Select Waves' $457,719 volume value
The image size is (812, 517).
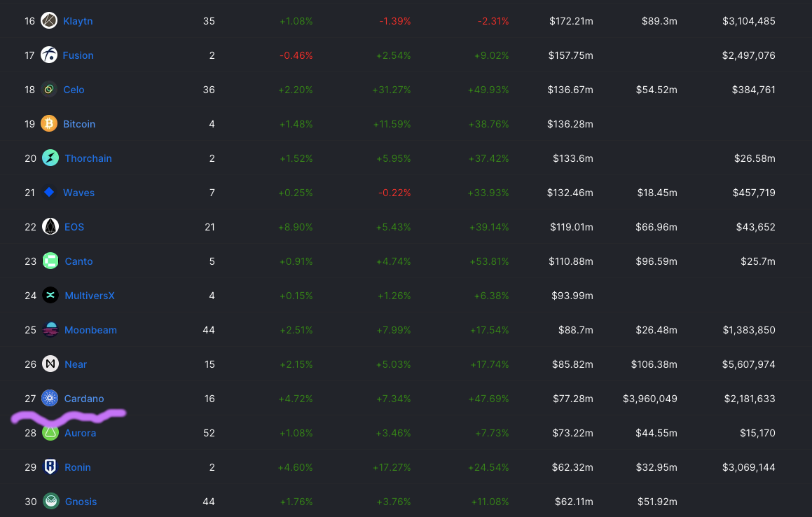(754, 193)
